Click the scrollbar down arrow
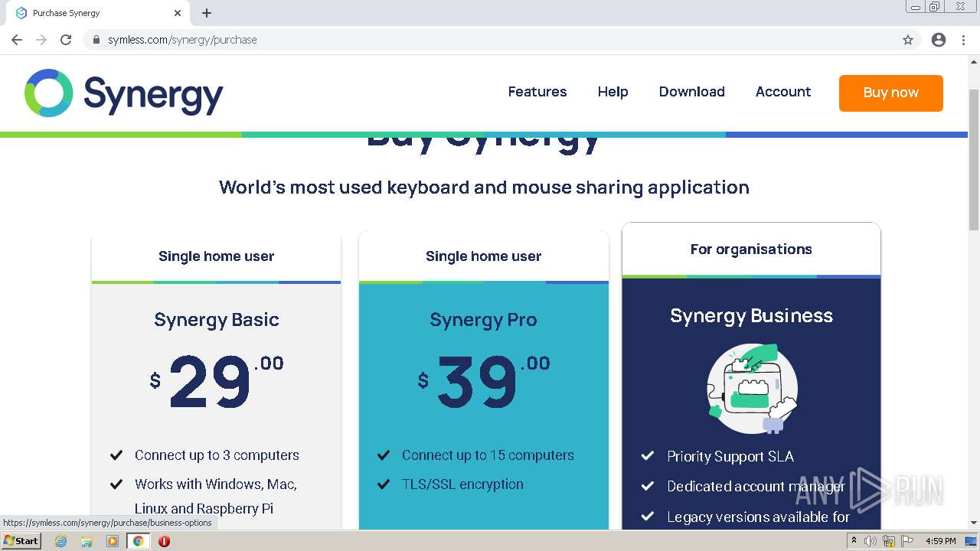 tap(974, 523)
